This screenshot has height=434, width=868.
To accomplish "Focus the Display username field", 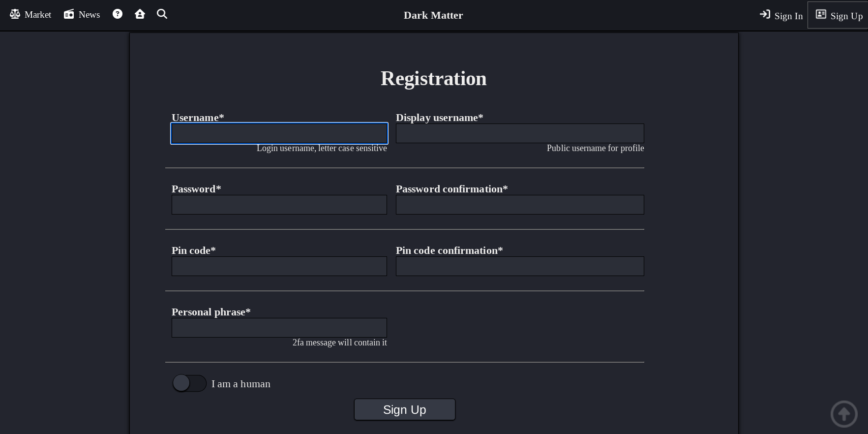I will 519,133.
